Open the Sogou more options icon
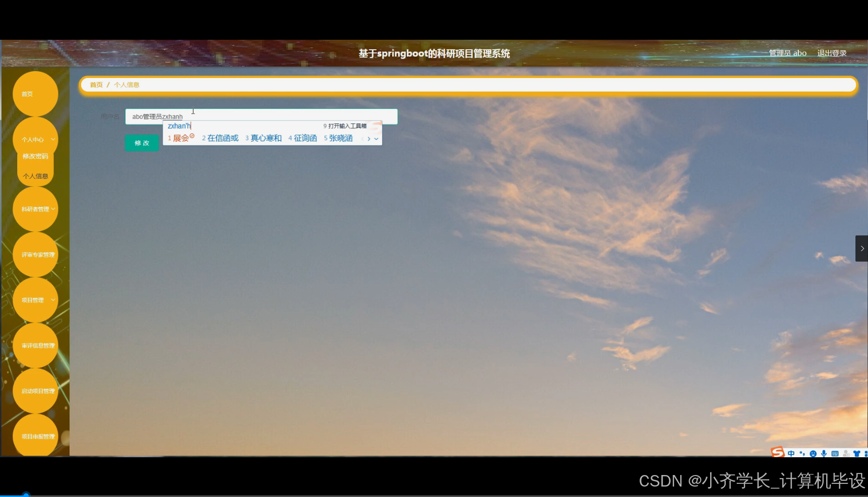This screenshot has width=868, height=497. coord(866,453)
